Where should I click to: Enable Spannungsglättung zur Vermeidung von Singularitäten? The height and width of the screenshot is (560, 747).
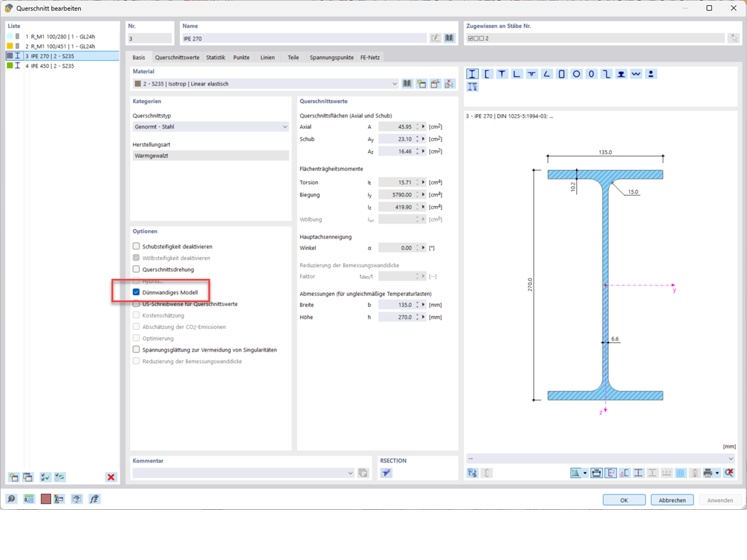coord(136,350)
